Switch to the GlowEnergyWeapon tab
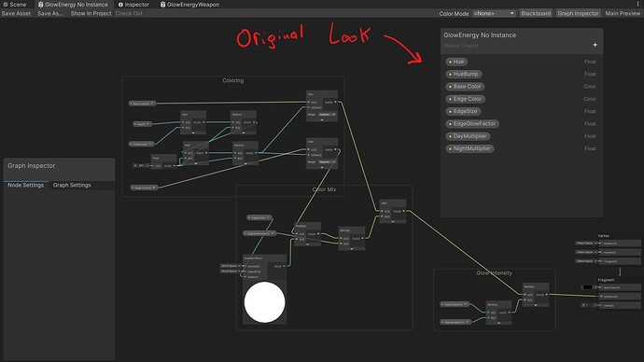This screenshot has width=644, height=362. (189, 5)
